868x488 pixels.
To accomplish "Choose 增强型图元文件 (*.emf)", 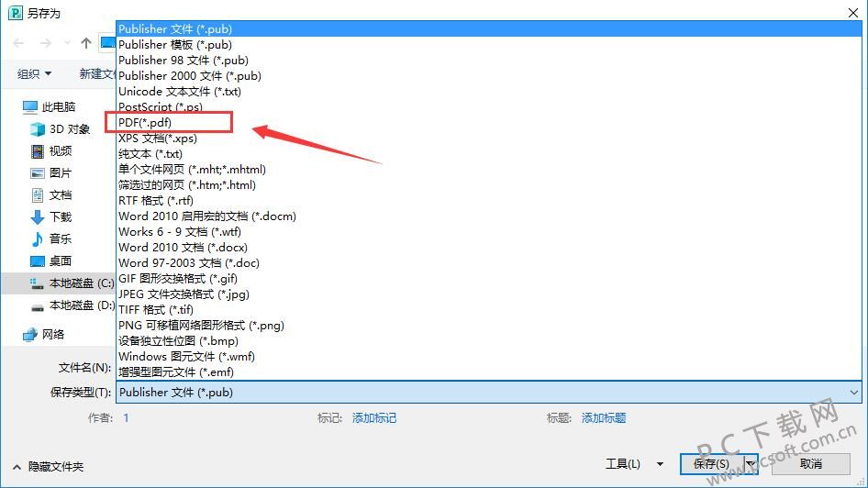I will coord(489,372).
